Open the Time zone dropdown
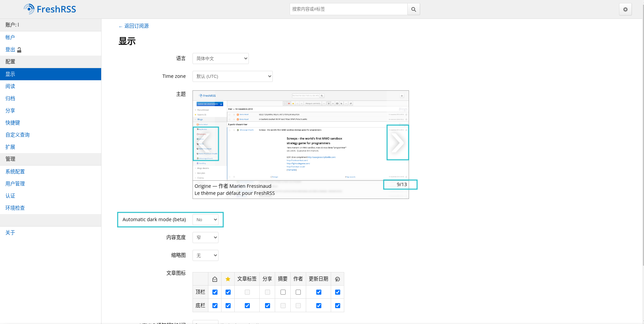The width and height of the screenshot is (644, 324). [x=232, y=77]
